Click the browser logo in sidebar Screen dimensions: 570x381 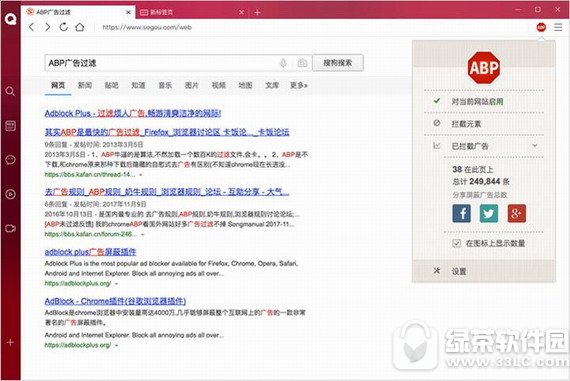[x=11, y=19]
